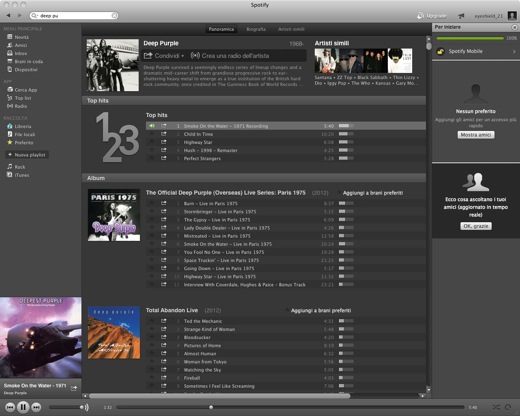
Task: Toggle repeat playback
Action: coord(508,407)
